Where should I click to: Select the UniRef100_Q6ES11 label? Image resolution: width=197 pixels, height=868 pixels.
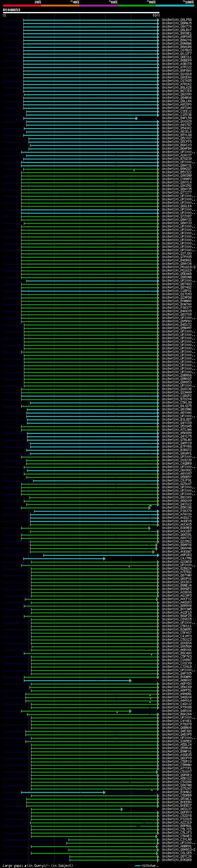click(177, 57)
